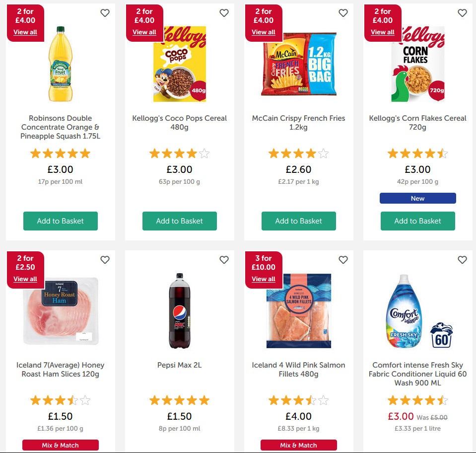Open View all on ham 2 for £2.50 deal
The height and width of the screenshot is (453, 476).
[x=25, y=279]
